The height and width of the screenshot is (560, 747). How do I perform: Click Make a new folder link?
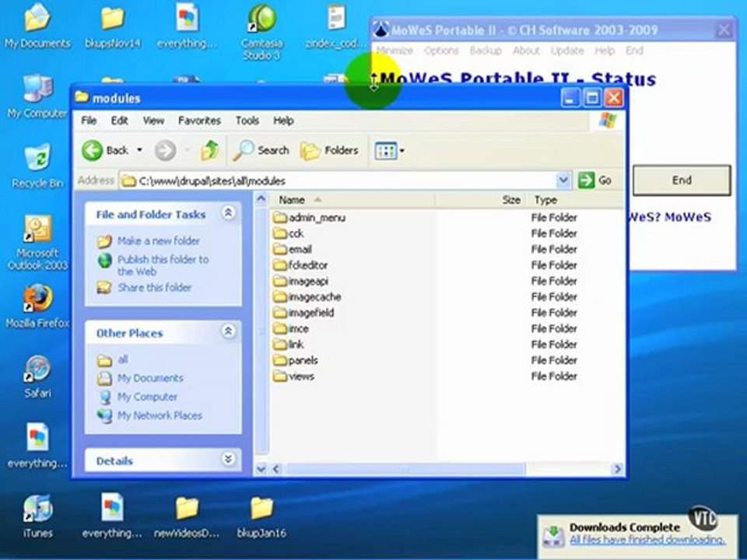(x=159, y=241)
